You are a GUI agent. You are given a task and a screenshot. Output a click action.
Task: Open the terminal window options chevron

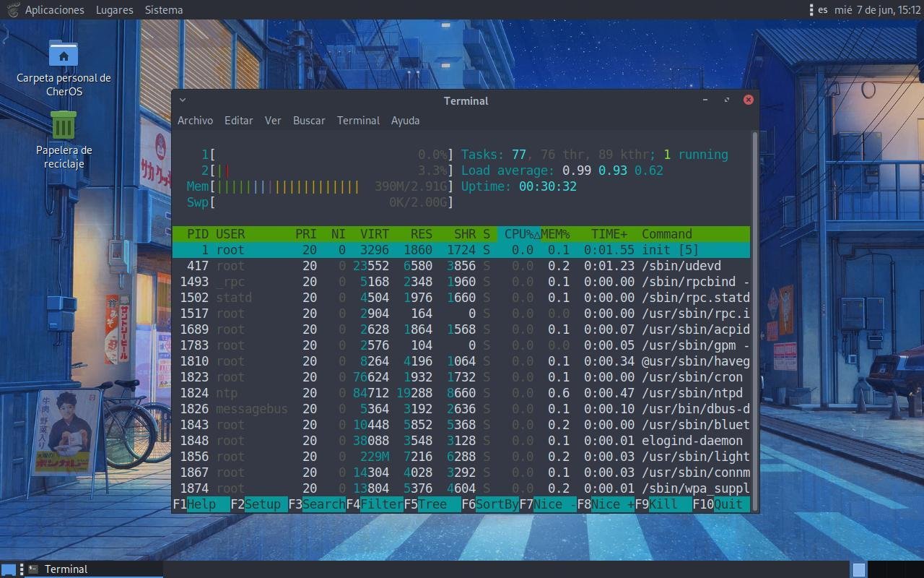(x=182, y=100)
